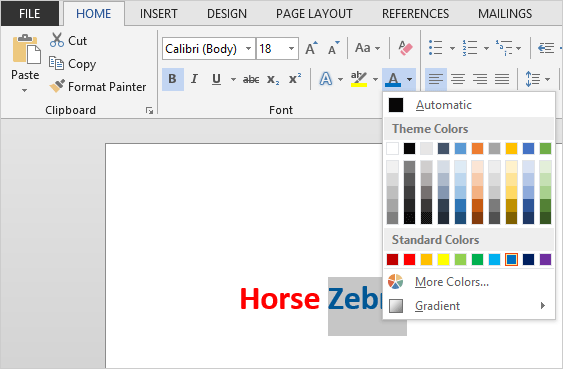Image resolution: width=563 pixels, height=369 pixels.
Task: Pick the orange theme color in top row
Action: point(477,148)
